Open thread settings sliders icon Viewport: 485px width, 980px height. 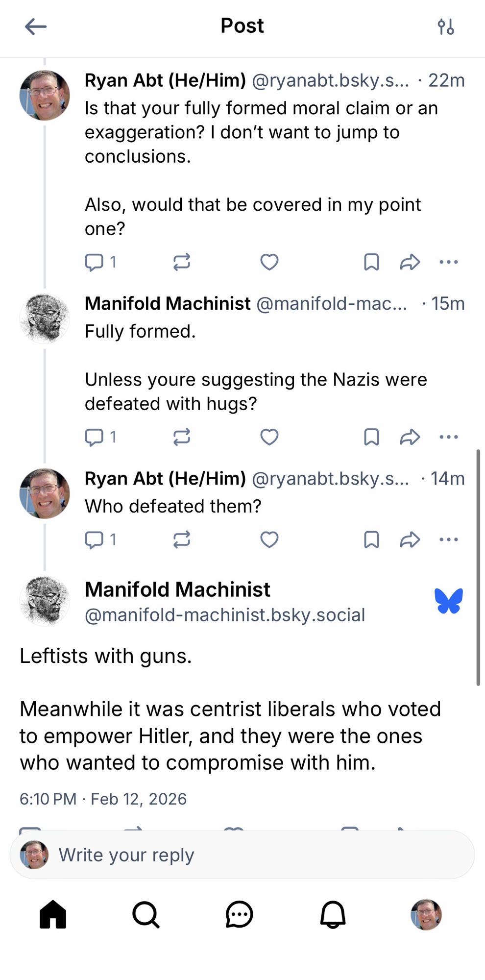446,26
